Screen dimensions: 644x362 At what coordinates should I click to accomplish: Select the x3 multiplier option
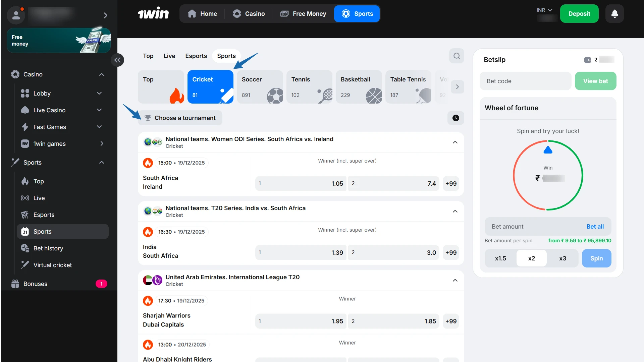pos(562,258)
